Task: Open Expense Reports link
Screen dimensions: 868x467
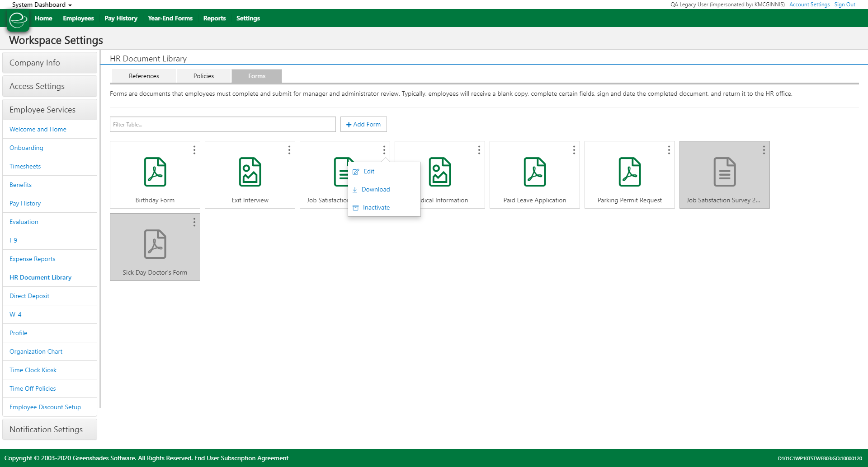Action: 32,259
